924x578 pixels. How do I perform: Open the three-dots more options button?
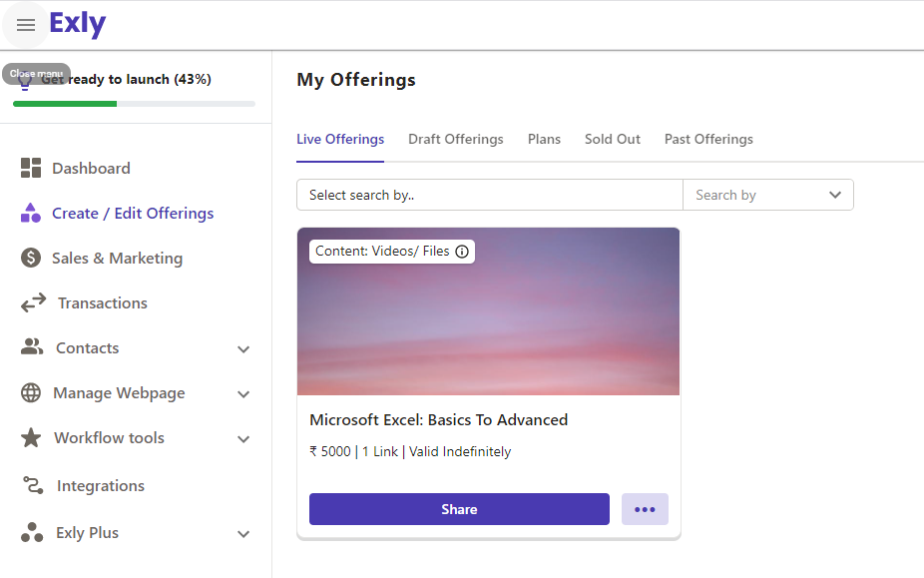tap(645, 509)
